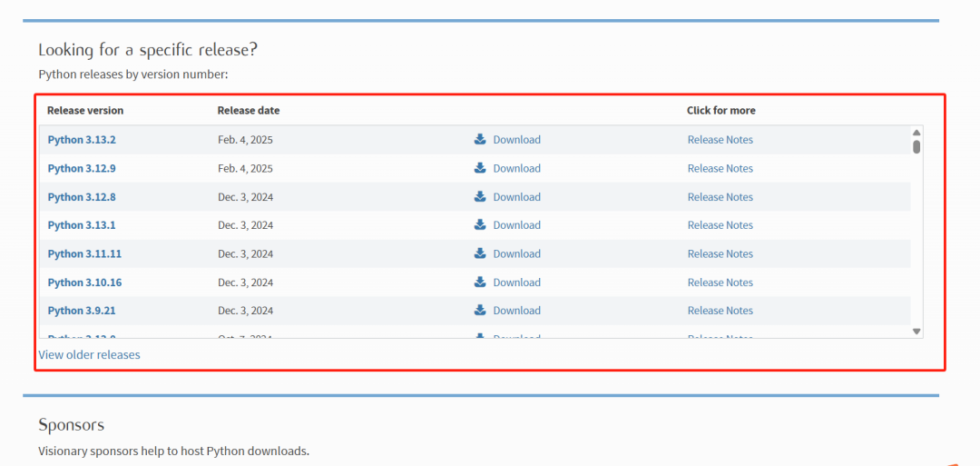This screenshot has width=980, height=466.
Task: Open the Python 3.11.11 release page
Action: [84, 254]
